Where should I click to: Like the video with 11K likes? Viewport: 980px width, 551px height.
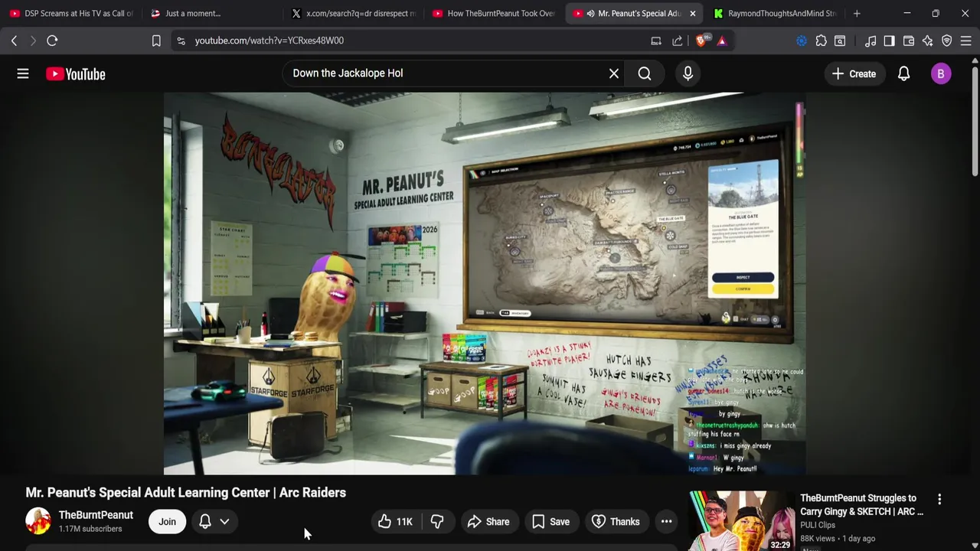[x=395, y=522]
